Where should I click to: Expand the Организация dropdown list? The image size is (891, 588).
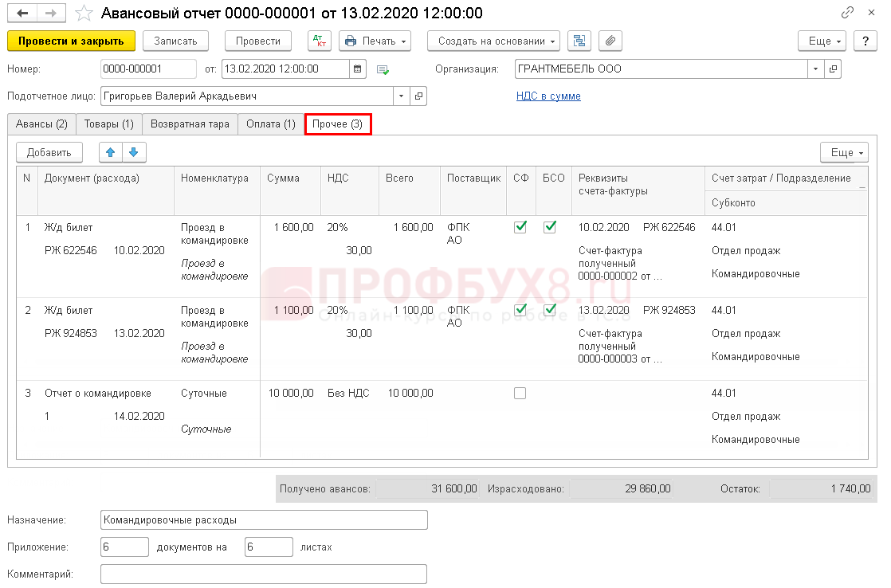[x=815, y=69]
